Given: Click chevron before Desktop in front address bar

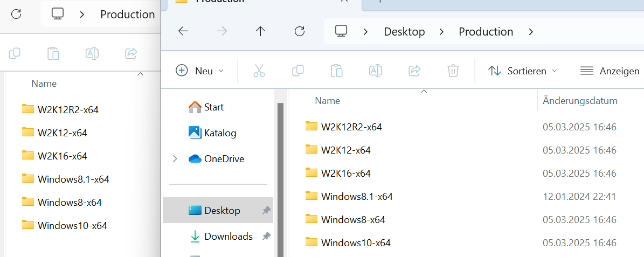Looking at the screenshot, I should pyautogui.click(x=366, y=32).
